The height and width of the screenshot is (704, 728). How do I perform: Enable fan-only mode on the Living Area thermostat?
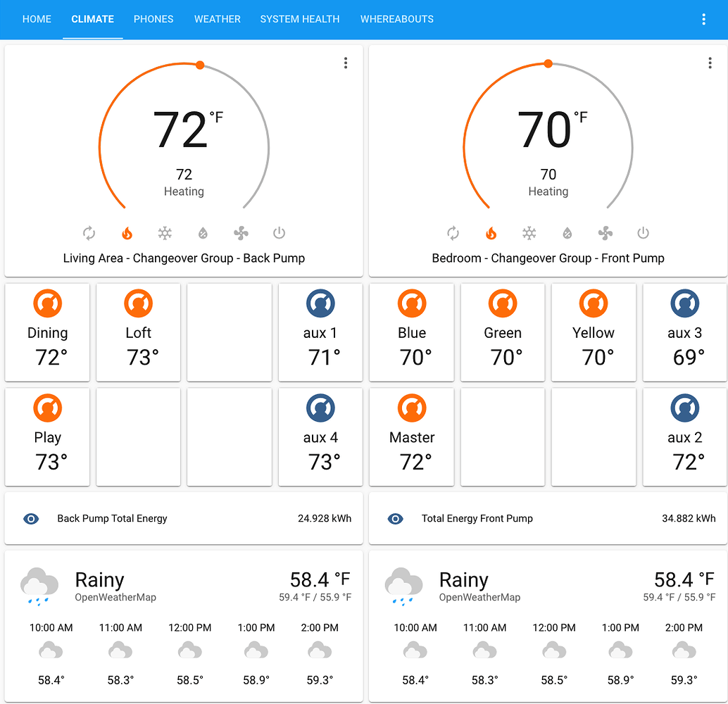coord(240,233)
